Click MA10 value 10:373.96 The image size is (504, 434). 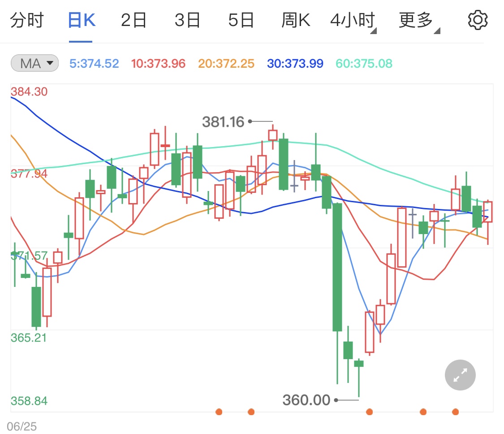pos(158,63)
